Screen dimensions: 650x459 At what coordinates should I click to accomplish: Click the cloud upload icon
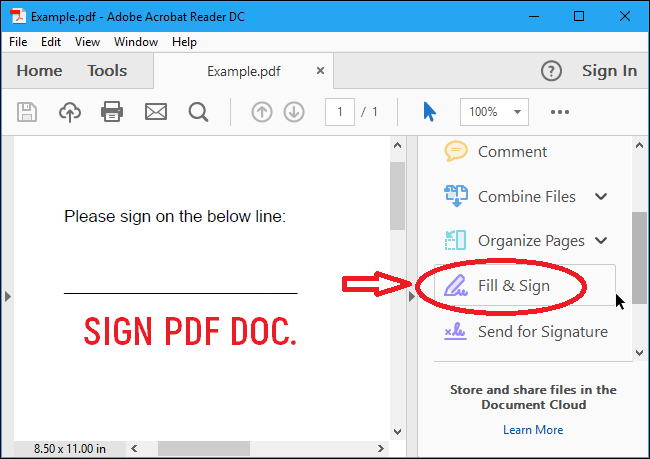coord(70,112)
